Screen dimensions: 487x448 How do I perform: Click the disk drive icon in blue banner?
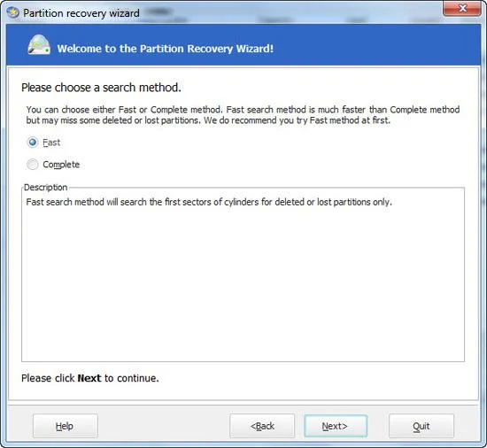point(39,44)
